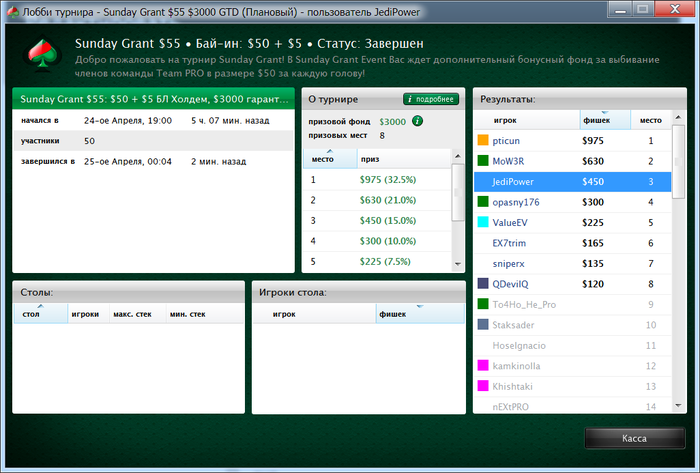Click results list scroll up arrow
This screenshot has width=700, height=473.
point(679,117)
